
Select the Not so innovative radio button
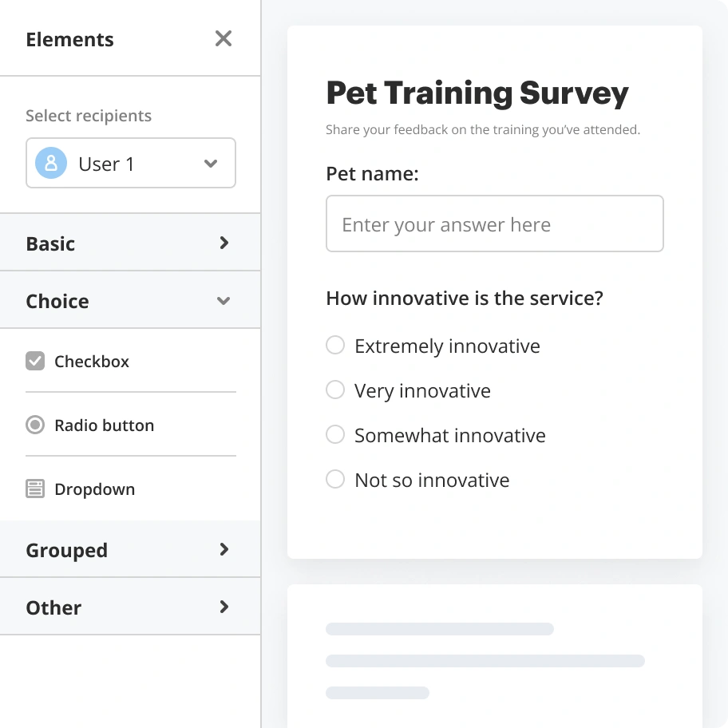click(335, 479)
